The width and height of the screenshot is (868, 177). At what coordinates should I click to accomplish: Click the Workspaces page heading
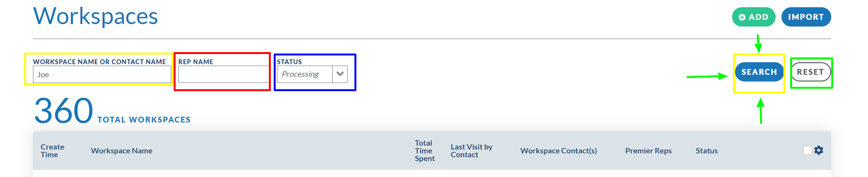[95, 16]
